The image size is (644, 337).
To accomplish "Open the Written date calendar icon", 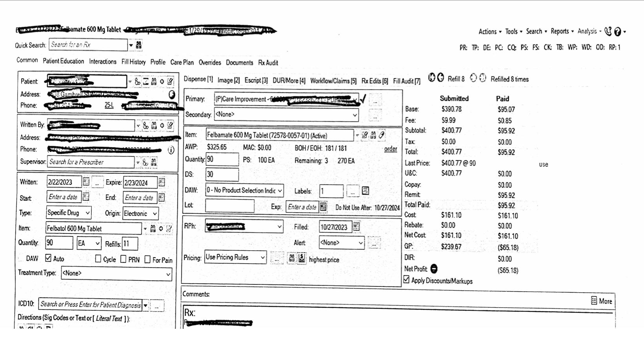I will 86,182.
